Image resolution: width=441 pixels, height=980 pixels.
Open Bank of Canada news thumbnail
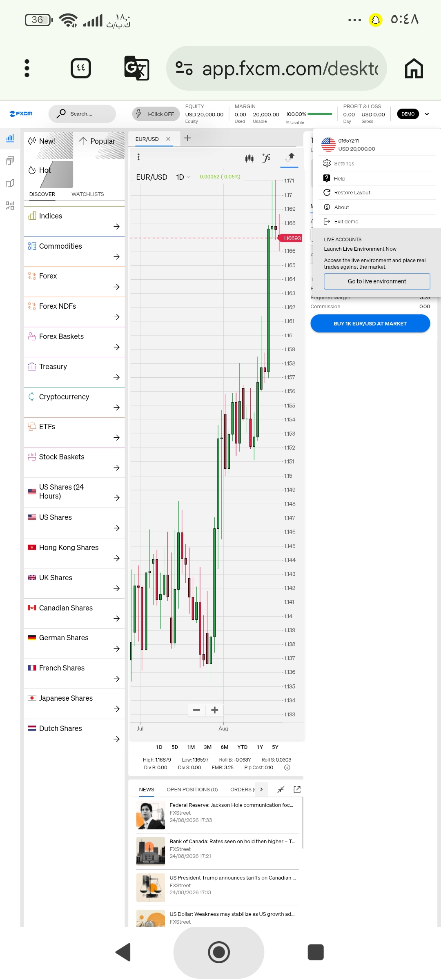coord(151,851)
